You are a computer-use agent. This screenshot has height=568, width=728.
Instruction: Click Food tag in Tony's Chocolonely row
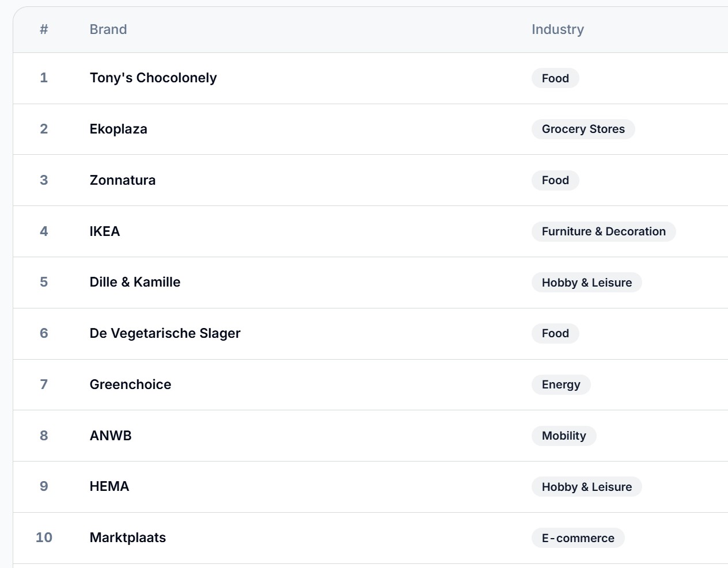pyautogui.click(x=555, y=78)
